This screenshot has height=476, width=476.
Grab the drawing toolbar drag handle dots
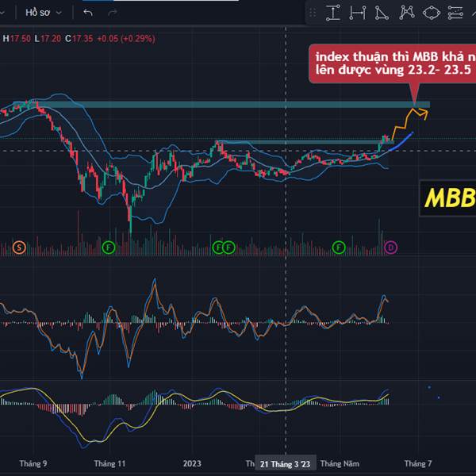313,13
